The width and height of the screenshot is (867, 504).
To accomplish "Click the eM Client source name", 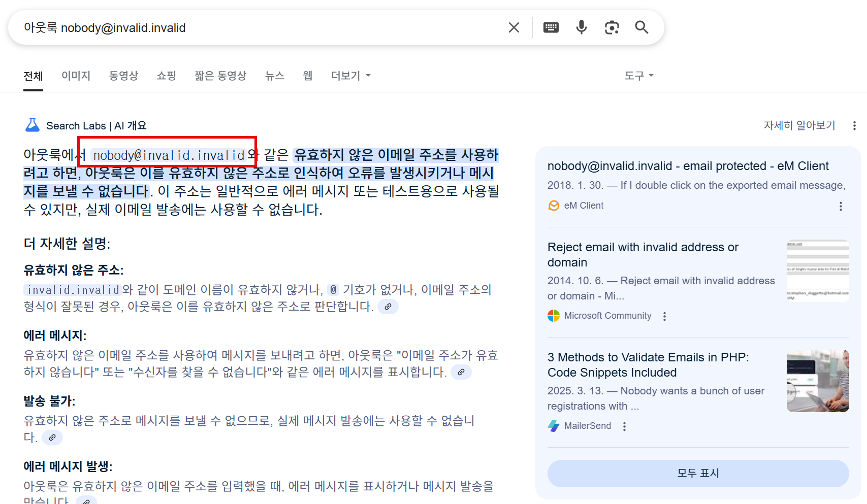I will (584, 206).
